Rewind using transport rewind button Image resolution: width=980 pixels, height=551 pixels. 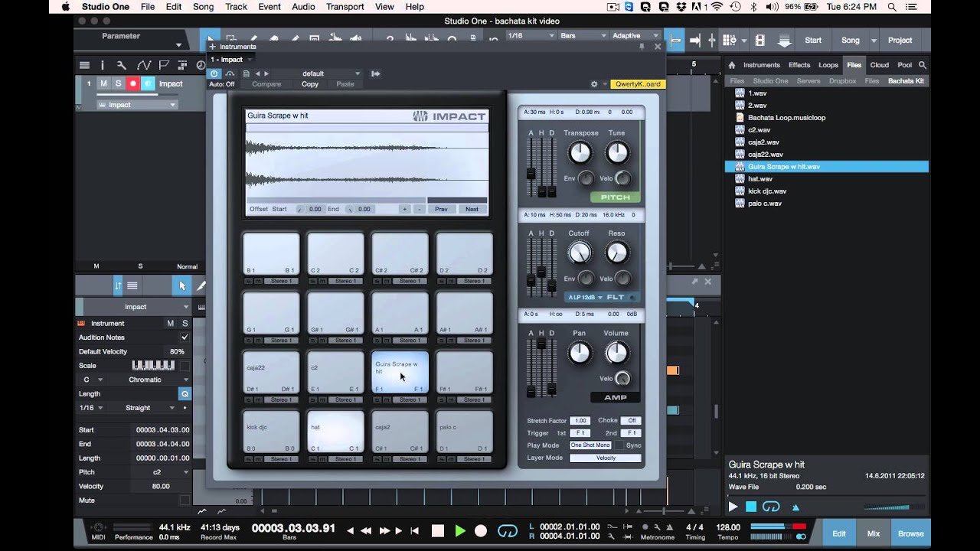point(366,530)
